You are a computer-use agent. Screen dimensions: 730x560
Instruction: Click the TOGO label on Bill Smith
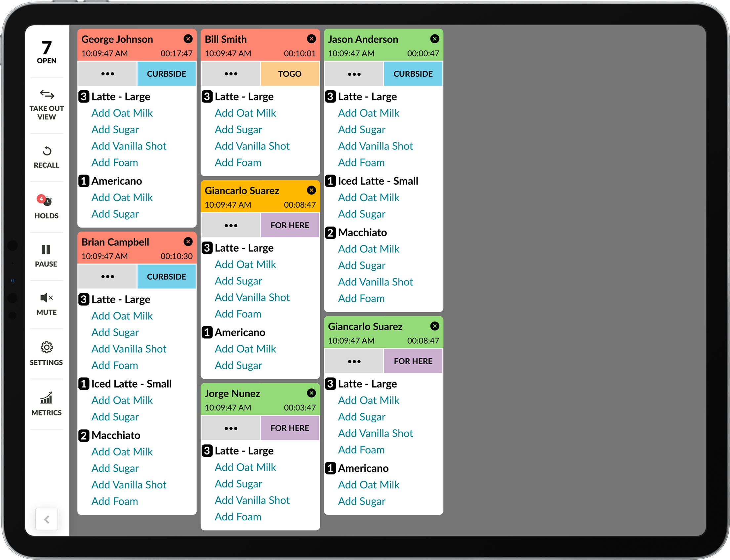[290, 74]
